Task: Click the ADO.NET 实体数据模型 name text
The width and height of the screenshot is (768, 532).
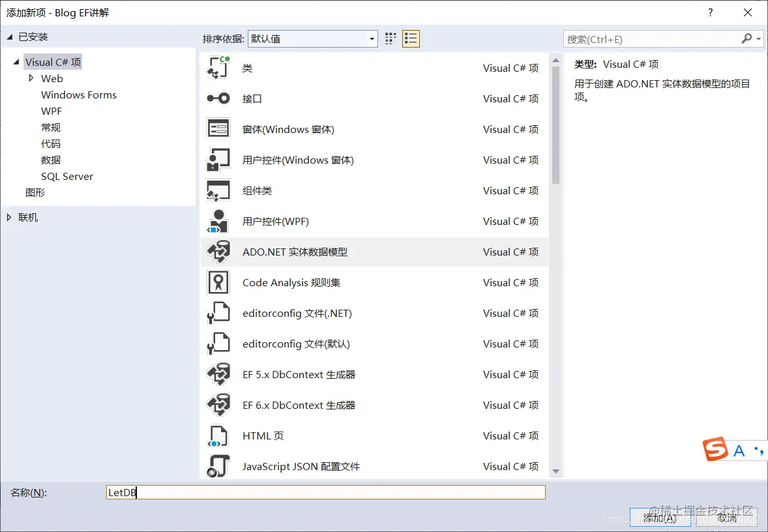Action: (295, 252)
